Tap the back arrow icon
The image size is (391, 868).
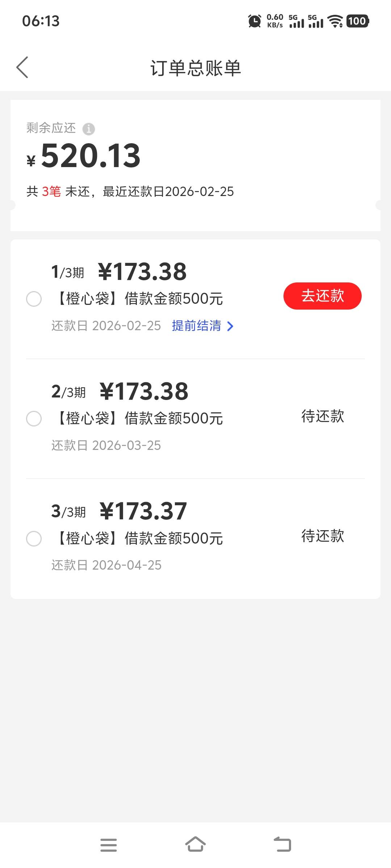pos(22,67)
